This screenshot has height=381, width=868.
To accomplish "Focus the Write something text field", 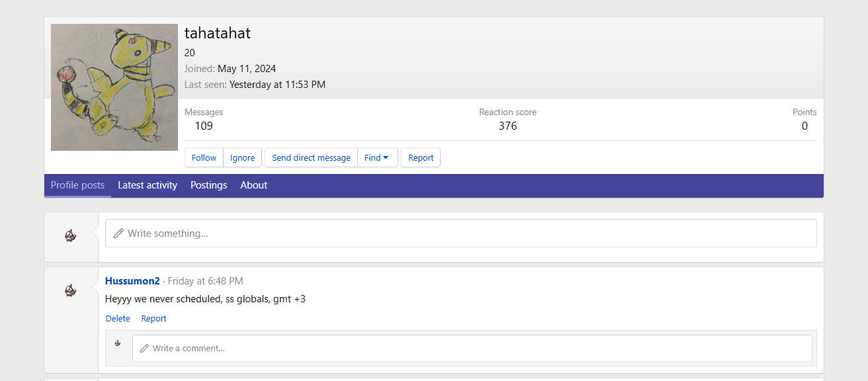I will [463, 233].
